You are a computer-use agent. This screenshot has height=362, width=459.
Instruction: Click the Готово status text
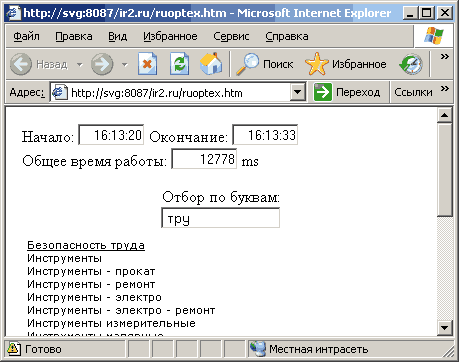43,349
